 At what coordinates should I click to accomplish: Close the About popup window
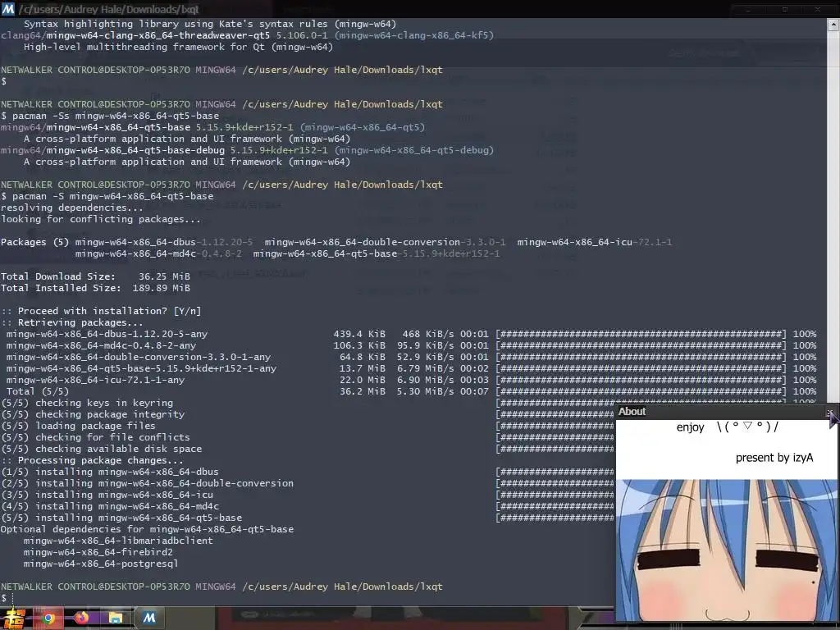830,412
